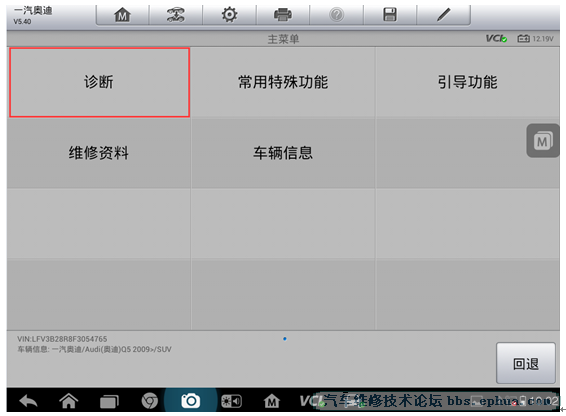Tap the blue page indicator dot
This screenshot has height=416, width=566.
[x=285, y=339]
